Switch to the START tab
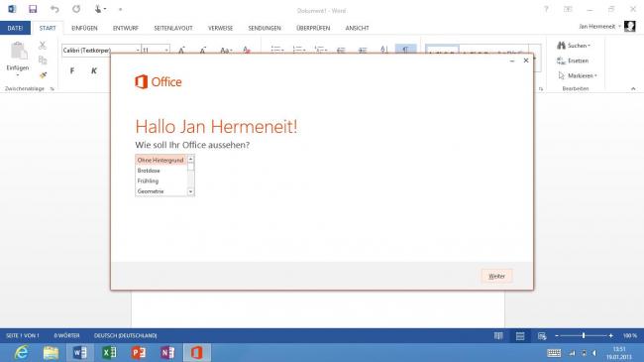This screenshot has height=362, width=644. point(48,28)
